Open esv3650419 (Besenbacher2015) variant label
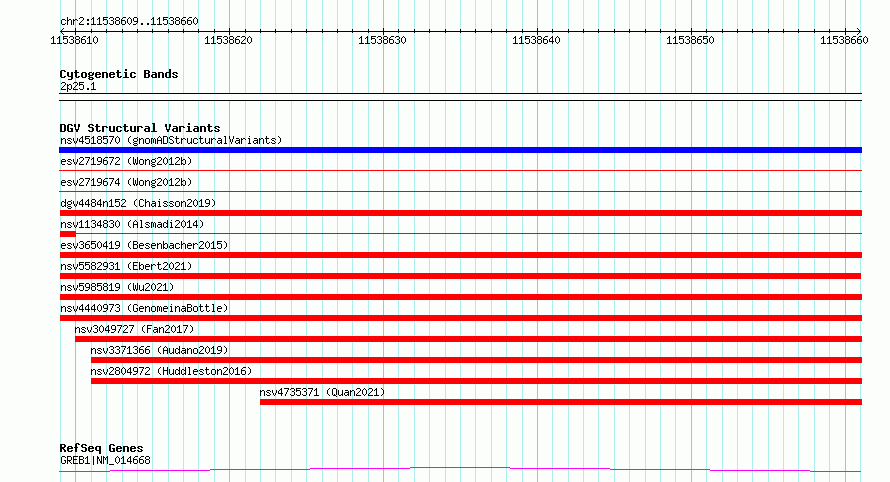The height and width of the screenshot is (482, 890). coord(144,245)
